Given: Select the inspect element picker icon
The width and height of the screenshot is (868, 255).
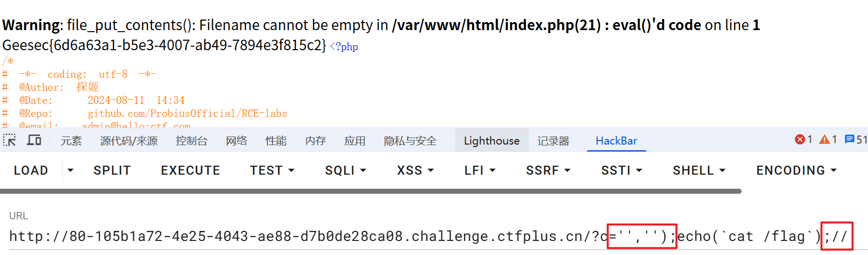Looking at the screenshot, I should [10, 140].
